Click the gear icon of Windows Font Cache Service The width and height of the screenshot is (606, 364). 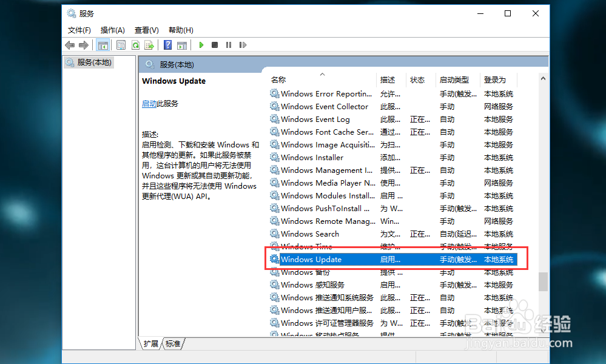click(274, 132)
